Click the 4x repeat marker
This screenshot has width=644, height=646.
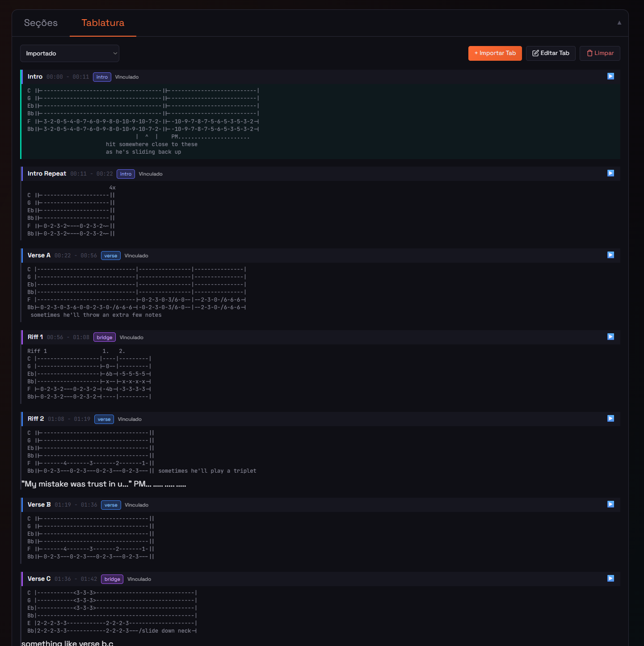tap(112, 188)
